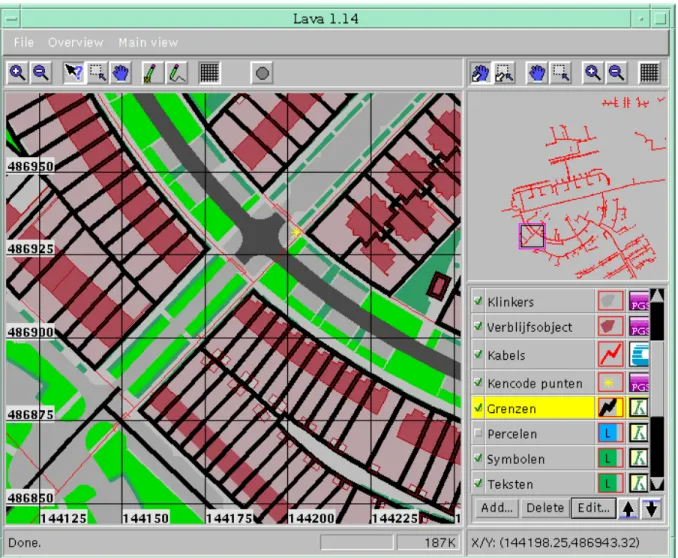678x558 pixels.
Task: Click blue database icon for Kabels layer
Action: (x=639, y=354)
